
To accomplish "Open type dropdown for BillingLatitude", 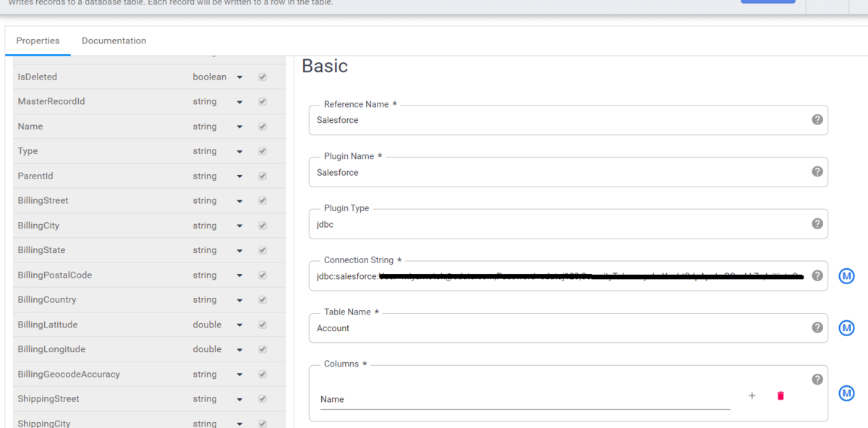I will pyautogui.click(x=218, y=325).
